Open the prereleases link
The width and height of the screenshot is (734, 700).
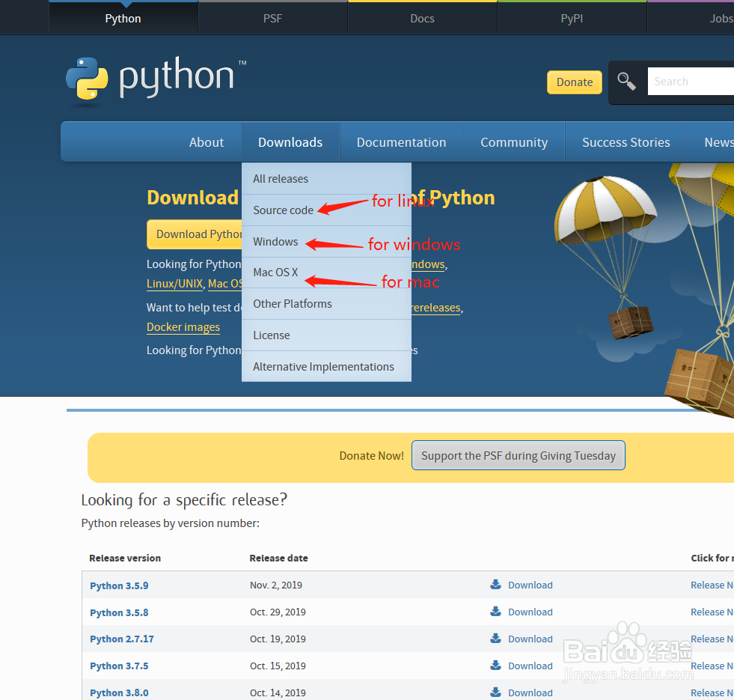click(435, 308)
